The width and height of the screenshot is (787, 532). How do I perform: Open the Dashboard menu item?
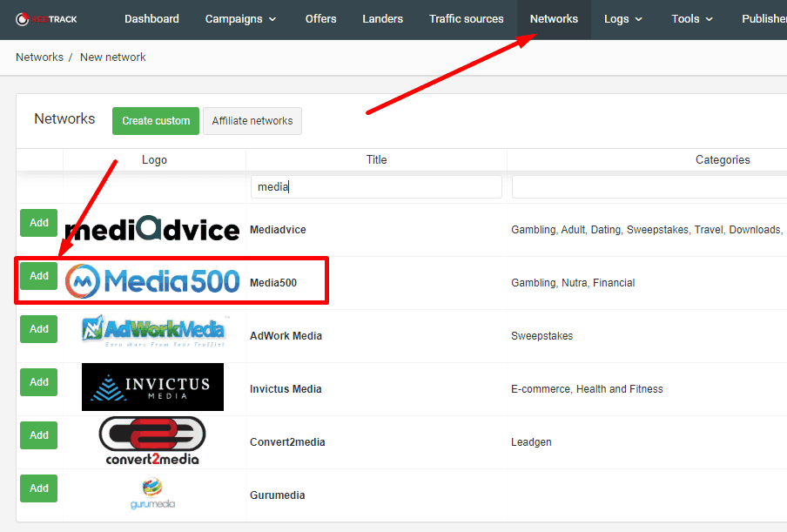coord(151,19)
